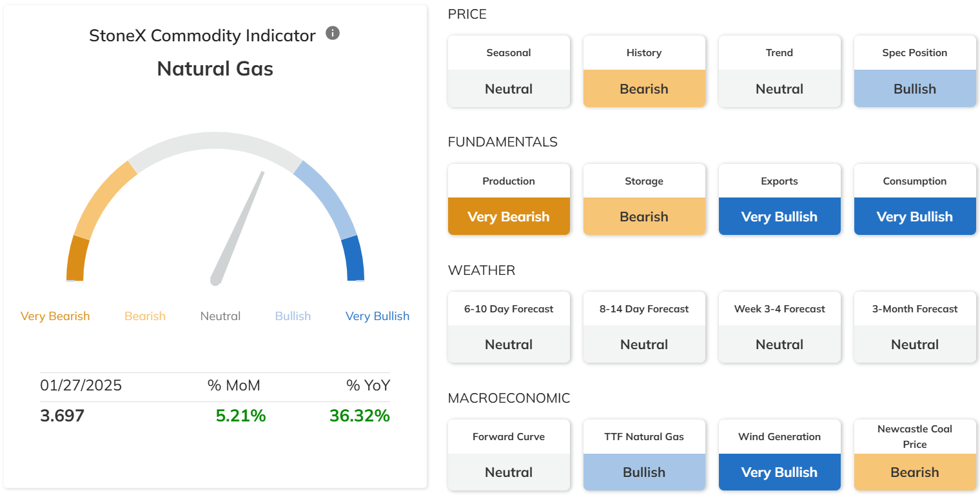Screen dimensions: 980x495
Task: Click the PRICE section heading
Action: click(467, 14)
